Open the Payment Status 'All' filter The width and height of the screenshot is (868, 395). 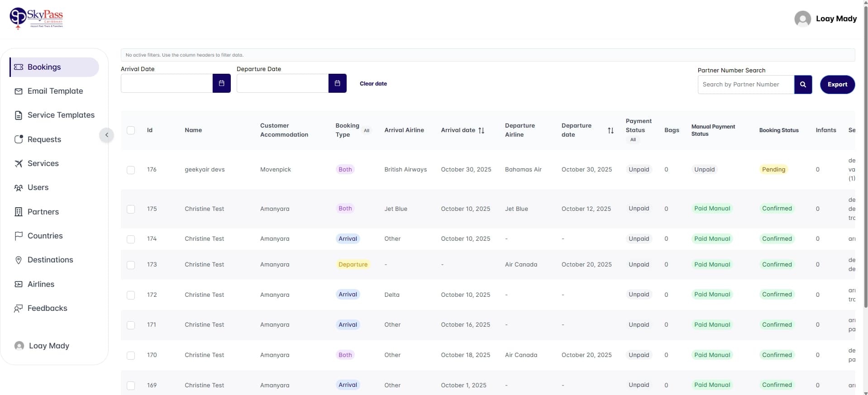[633, 140]
